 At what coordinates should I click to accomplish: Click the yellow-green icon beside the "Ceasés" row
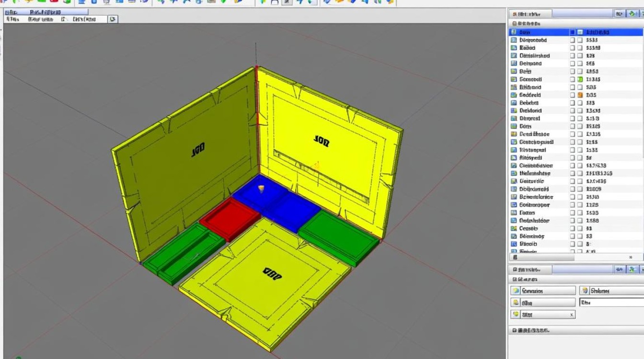point(514,228)
